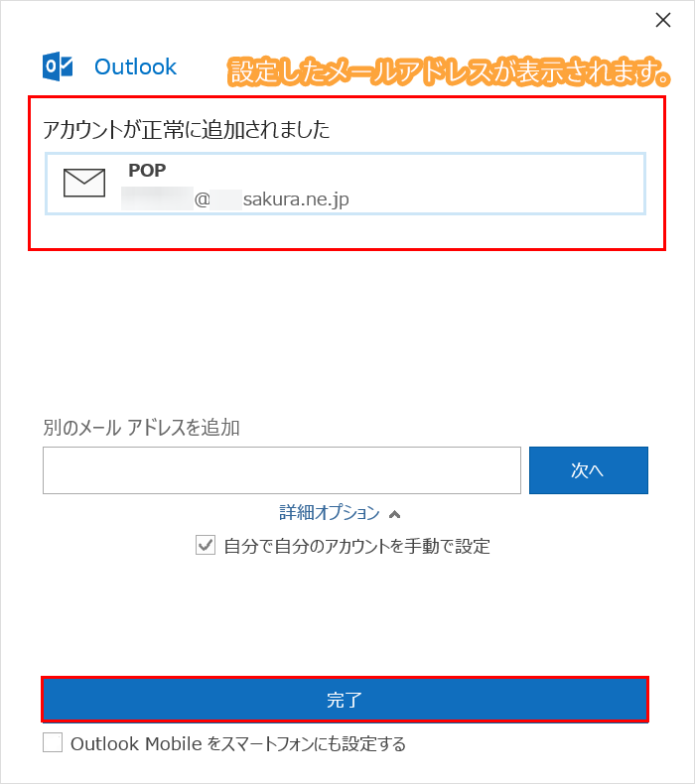Click the envelope icon of the POP account
The height and width of the screenshot is (784, 695).
click(x=84, y=183)
